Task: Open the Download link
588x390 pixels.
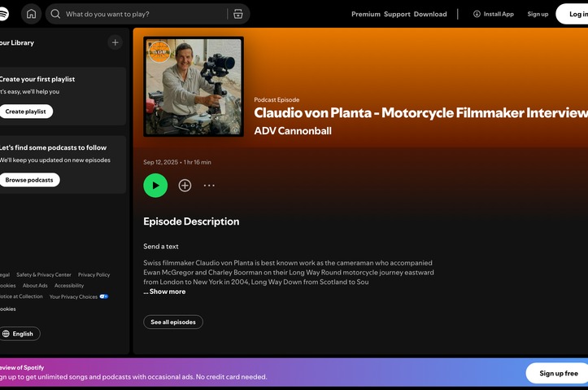Action: (x=430, y=14)
